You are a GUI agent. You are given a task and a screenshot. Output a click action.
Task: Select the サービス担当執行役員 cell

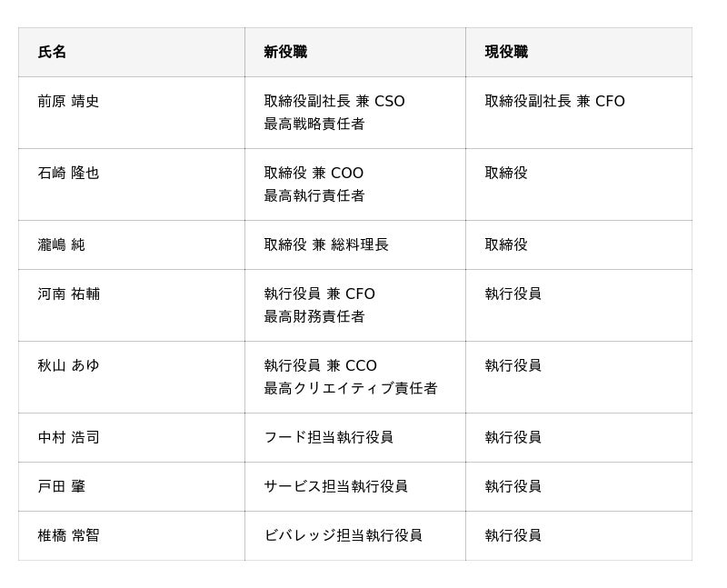pyautogui.click(x=335, y=487)
